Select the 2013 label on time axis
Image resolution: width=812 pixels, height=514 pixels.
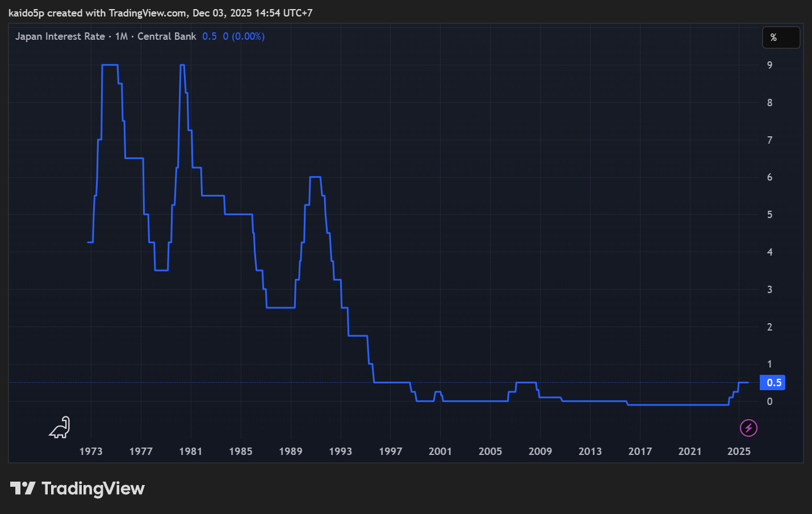590,452
